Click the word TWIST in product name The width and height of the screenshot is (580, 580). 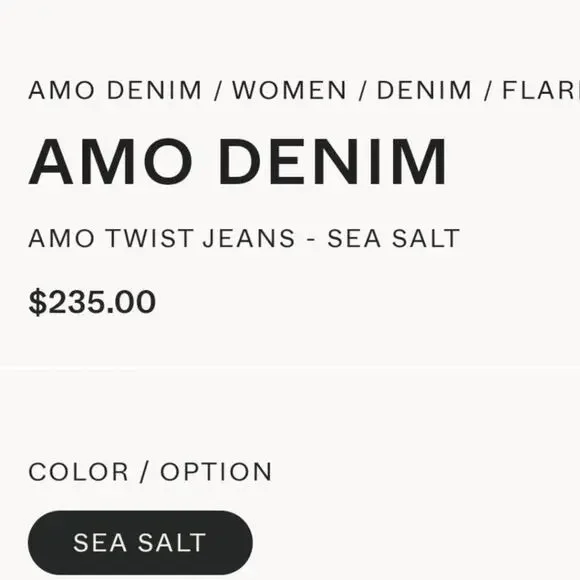149,238
